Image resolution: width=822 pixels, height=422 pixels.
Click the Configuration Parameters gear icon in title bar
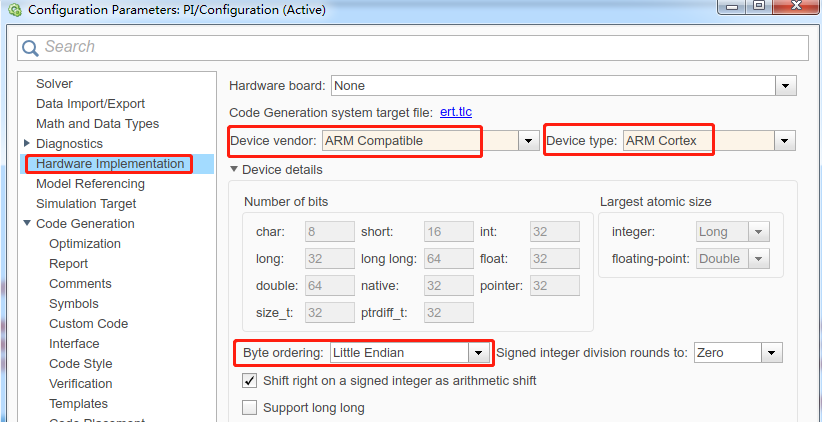(15, 10)
